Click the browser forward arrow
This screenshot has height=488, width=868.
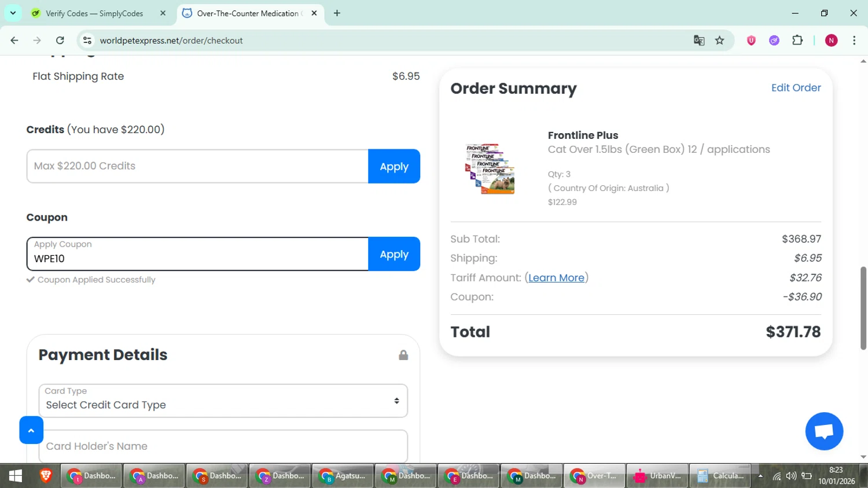[37, 41]
